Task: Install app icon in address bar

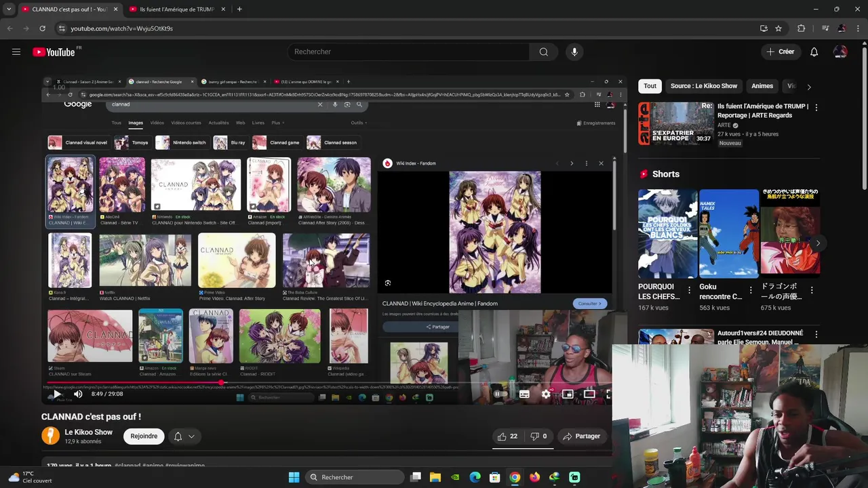Action: (764, 28)
